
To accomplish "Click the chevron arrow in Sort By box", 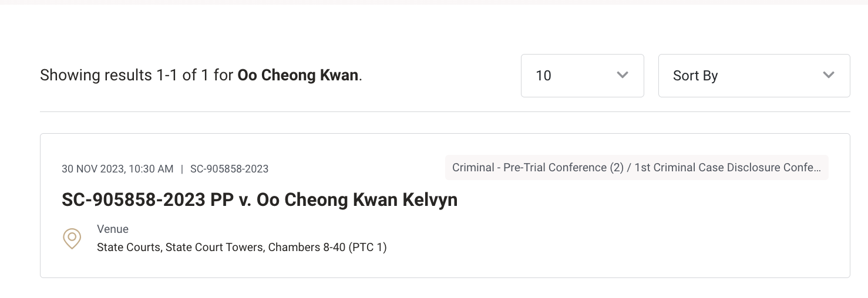I will 829,75.
